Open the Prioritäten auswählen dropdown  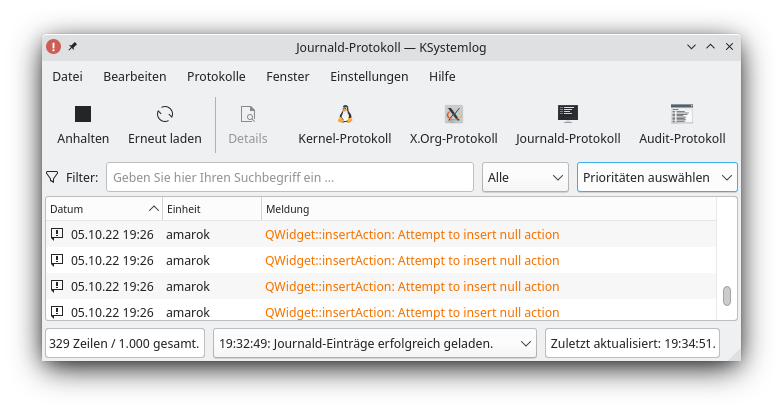pyautogui.click(x=657, y=177)
